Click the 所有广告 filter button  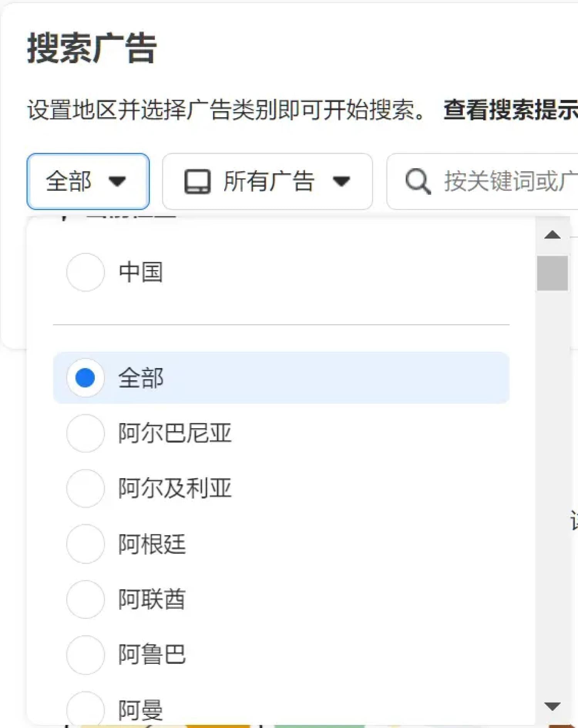point(268,181)
